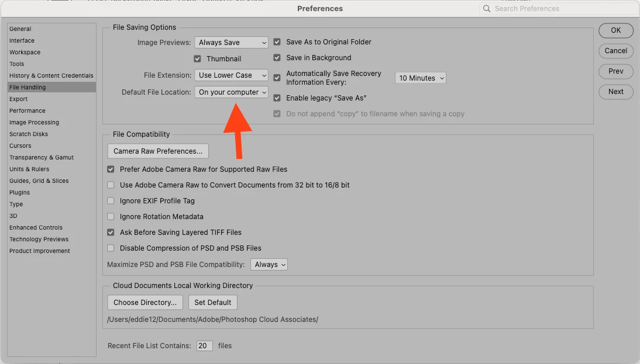The width and height of the screenshot is (640, 364).
Task: Open the Image Previews dropdown
Action: tap(231, 43)
